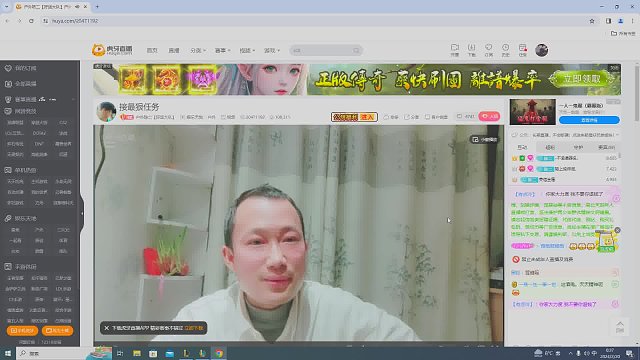640x360 pixels.
Task: Open the DNF game link in sidebar
Action: coord(39,144)
